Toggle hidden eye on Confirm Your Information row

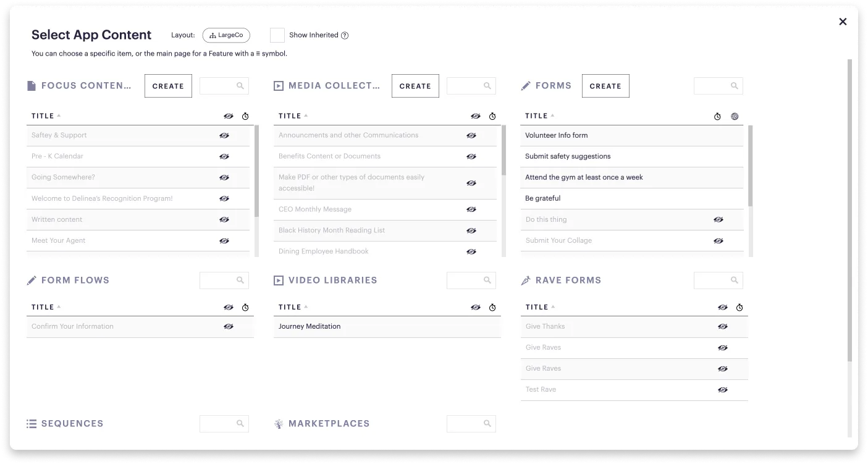(x=229, y=326)
